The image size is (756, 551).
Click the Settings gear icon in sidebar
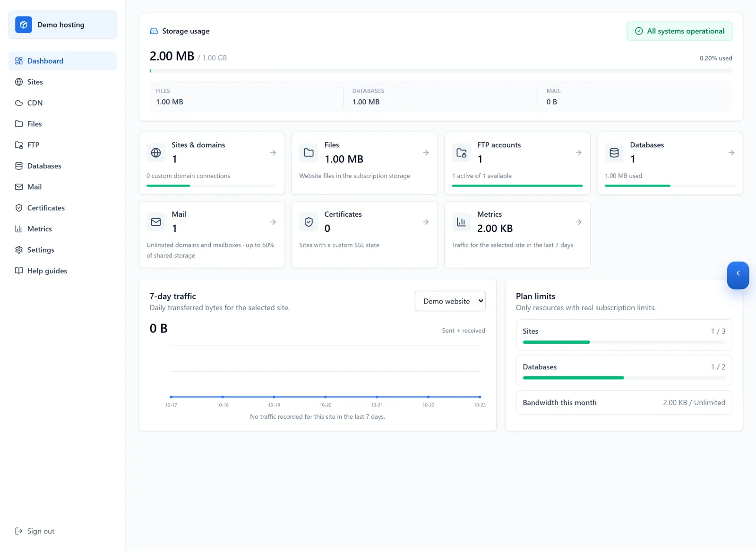19,250
